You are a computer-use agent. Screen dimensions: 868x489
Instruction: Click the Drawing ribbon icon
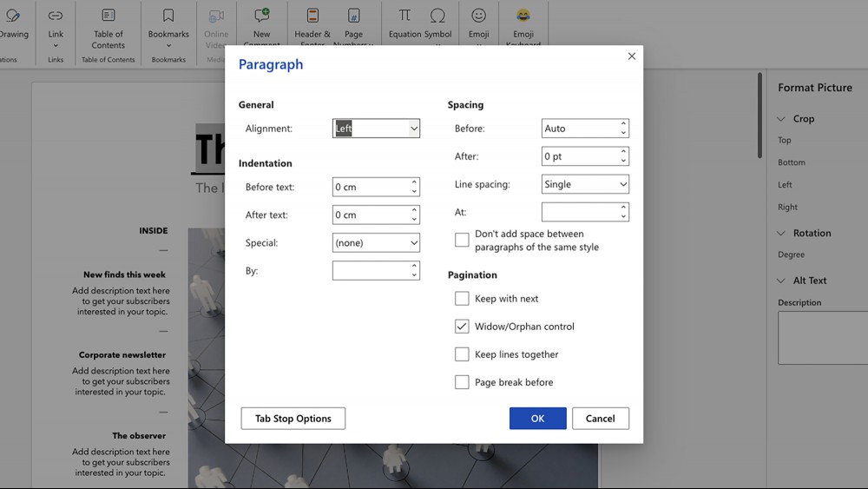coord(12,16)
